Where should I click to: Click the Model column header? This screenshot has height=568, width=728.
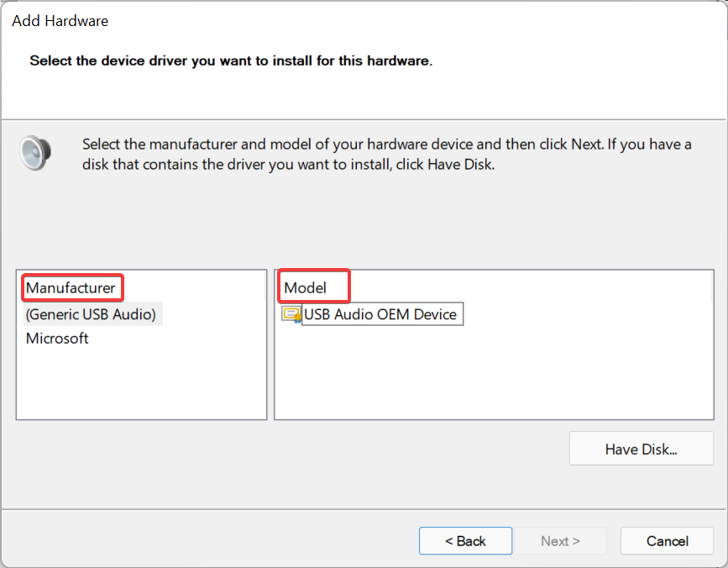(306, 288)
